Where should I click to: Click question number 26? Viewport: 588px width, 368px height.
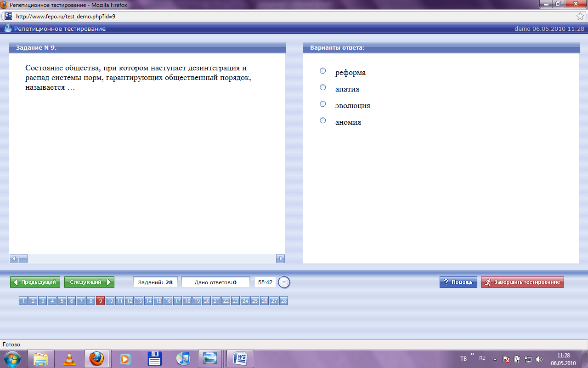click(264, 301)
